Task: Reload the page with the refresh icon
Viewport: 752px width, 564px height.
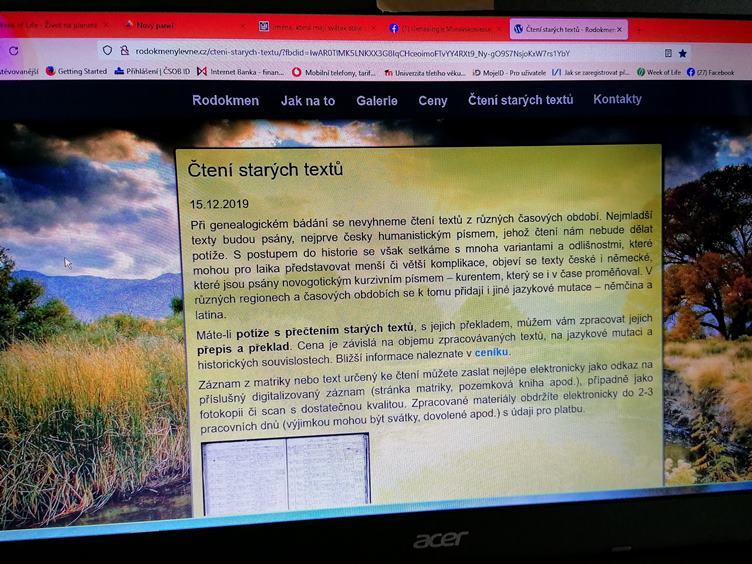Action: (13, 50)
